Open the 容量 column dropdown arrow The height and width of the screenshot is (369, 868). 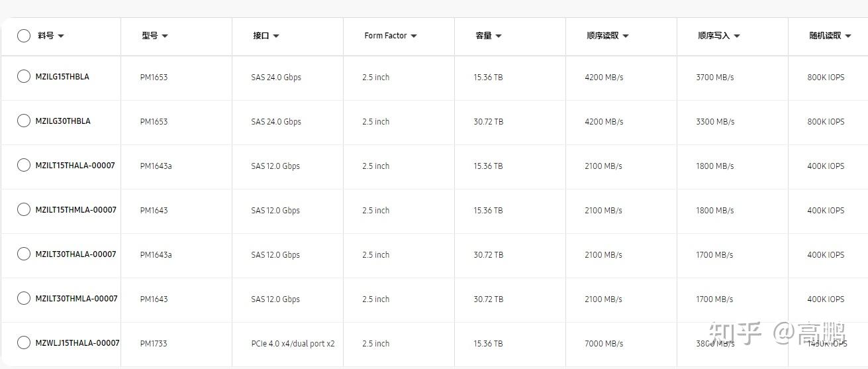tap(499, 36)
